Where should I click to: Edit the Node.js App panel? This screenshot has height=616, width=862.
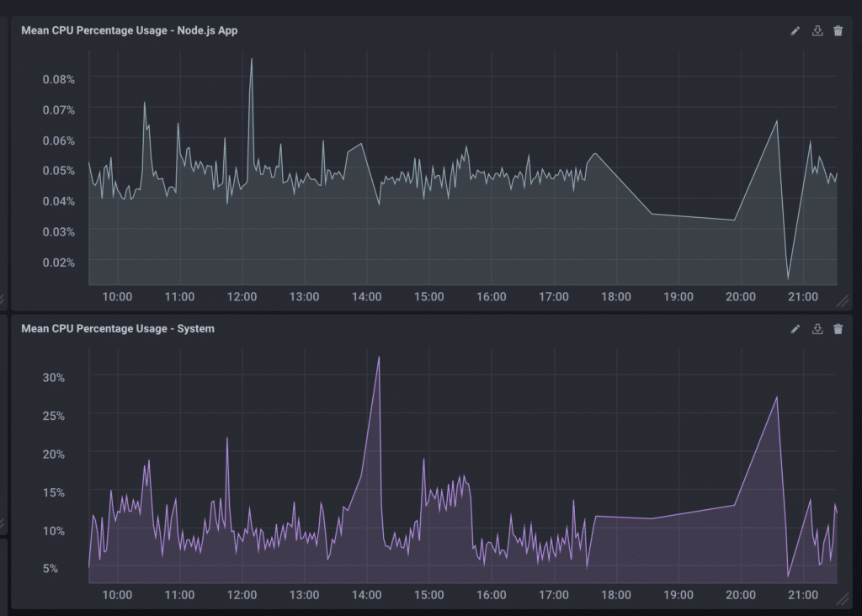point(795,30)
